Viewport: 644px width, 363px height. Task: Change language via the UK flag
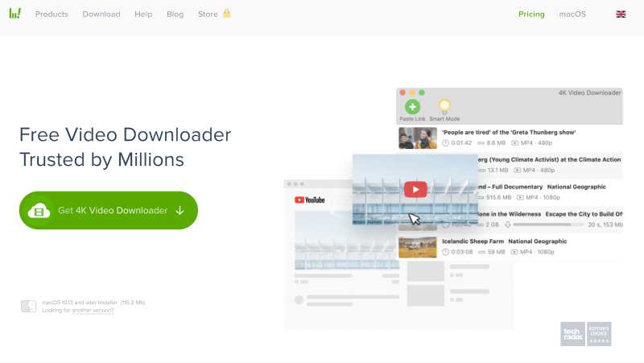click(x=621, y=14)
